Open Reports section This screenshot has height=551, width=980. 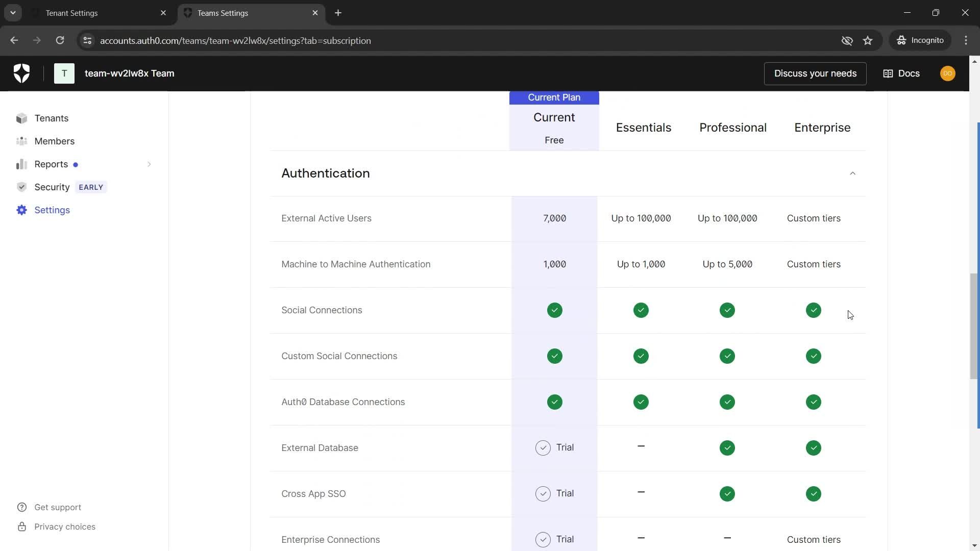(51, 164)
